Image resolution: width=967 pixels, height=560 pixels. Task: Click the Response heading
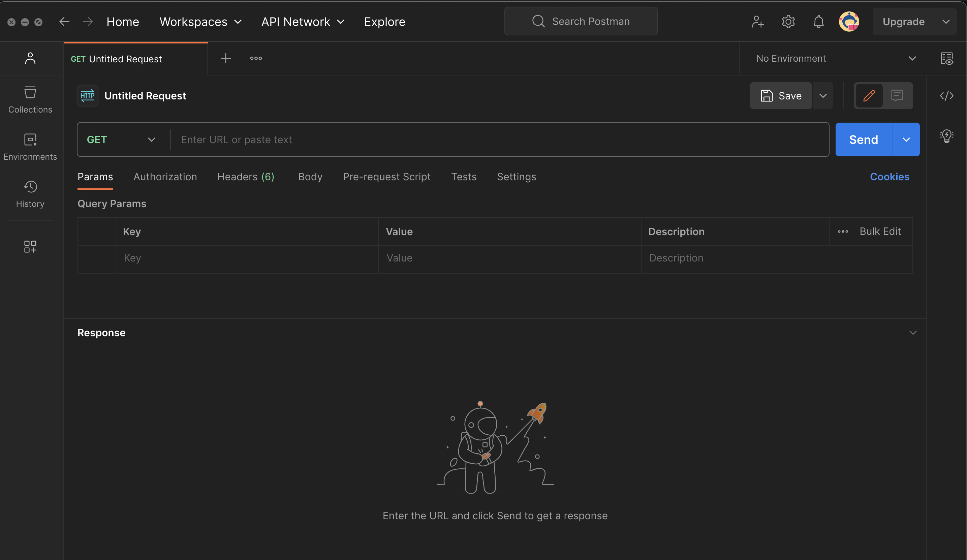click(x=101, y=333)
